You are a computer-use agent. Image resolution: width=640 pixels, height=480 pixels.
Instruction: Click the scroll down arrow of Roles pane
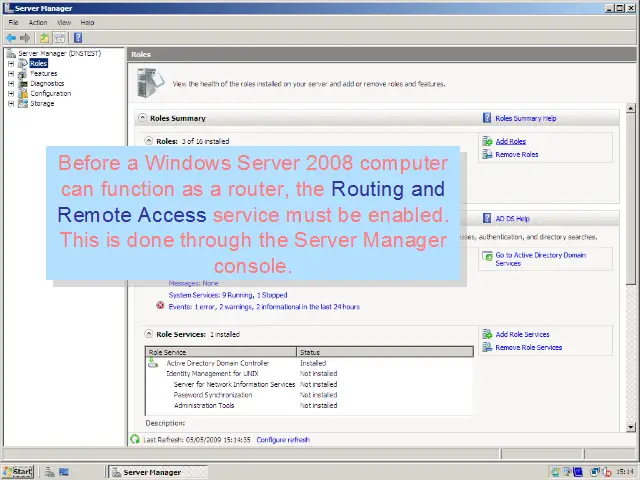pyautogui.click(x=631, y=427)
